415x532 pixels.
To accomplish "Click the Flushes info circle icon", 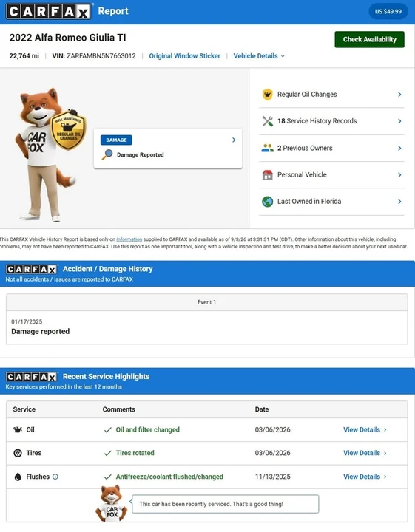I will click(55, 477).
